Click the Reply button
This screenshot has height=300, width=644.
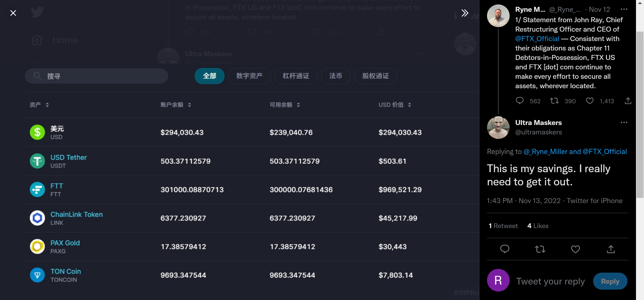point(610,281)
